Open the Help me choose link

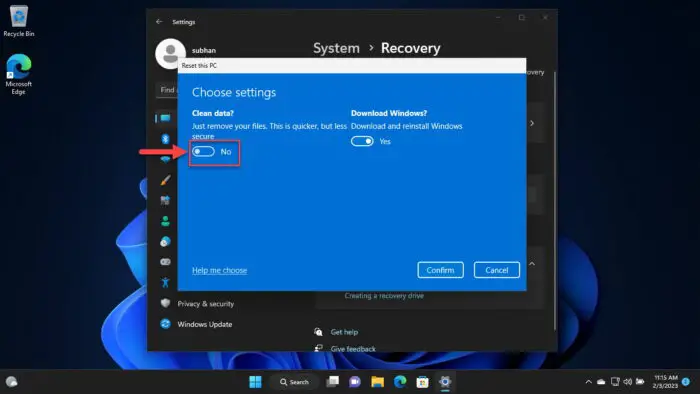pos(219,270)
